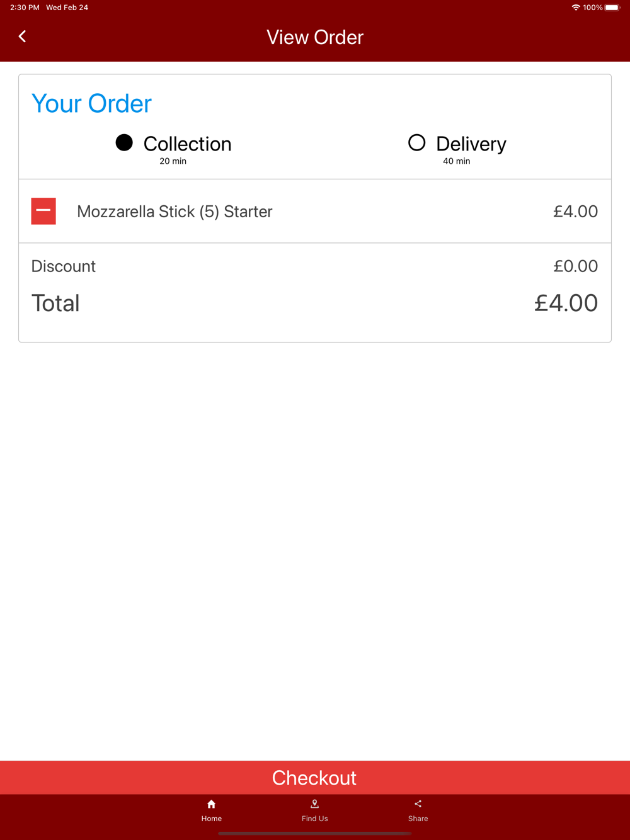
Task: Tap the Checkout button
Action: click(315, 778)
